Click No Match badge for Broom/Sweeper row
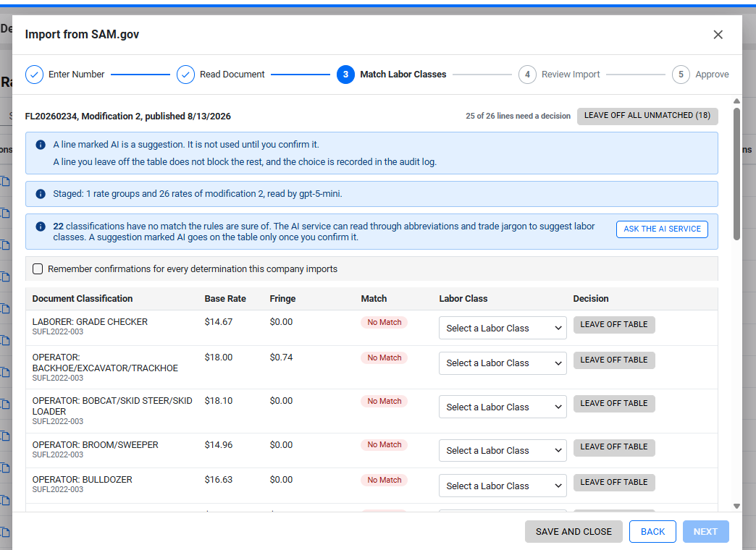Viewport: 756px width, 550px height. 385,444
